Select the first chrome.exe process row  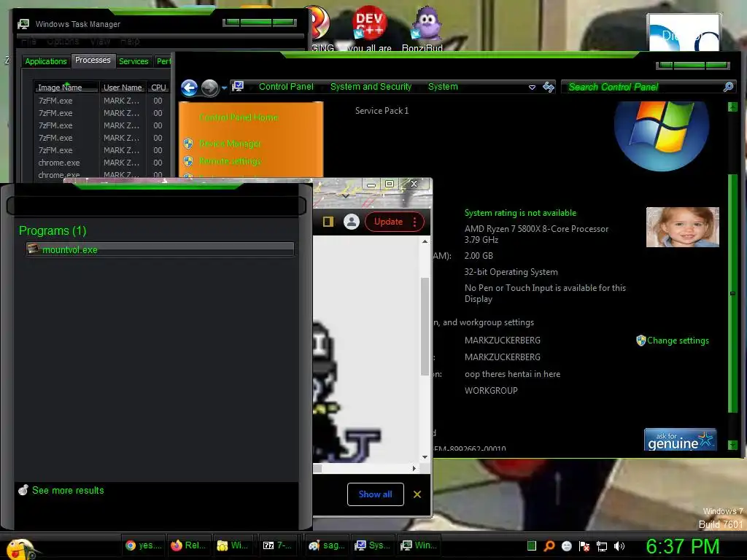(101, 163)
